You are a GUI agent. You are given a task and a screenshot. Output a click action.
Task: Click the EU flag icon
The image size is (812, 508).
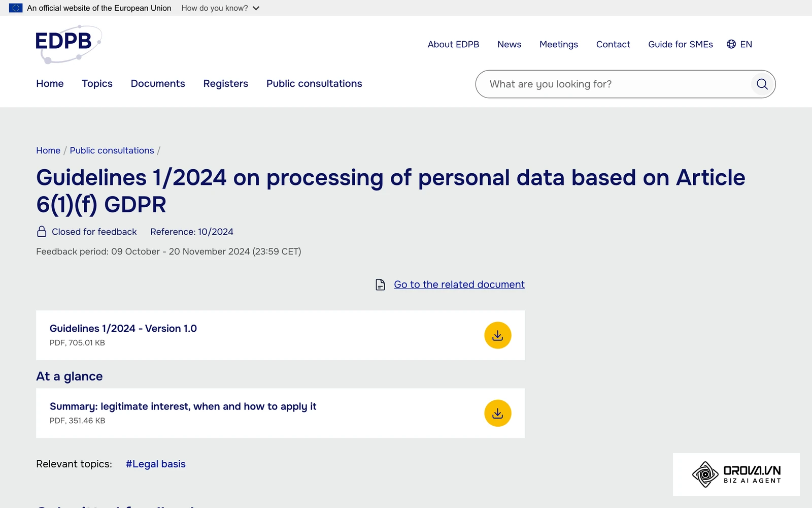[x=16, y=8]
